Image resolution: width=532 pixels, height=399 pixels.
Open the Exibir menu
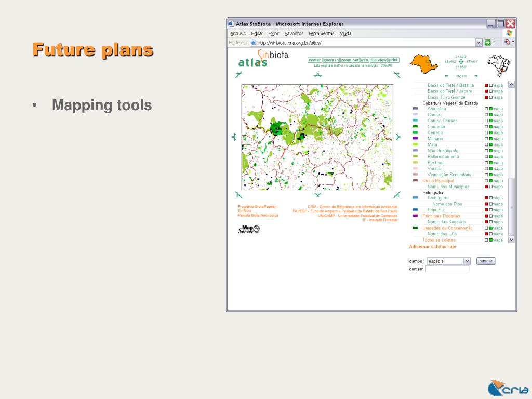273,34
